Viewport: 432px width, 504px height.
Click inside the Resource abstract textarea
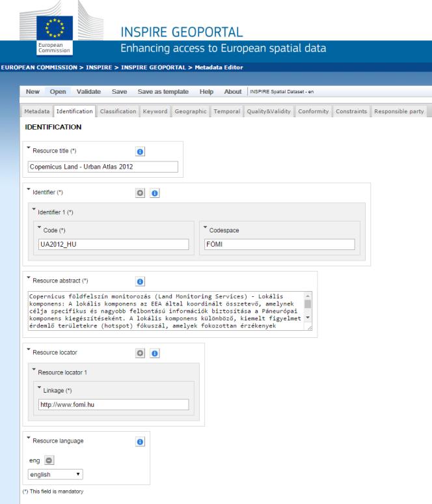(166, 311)
